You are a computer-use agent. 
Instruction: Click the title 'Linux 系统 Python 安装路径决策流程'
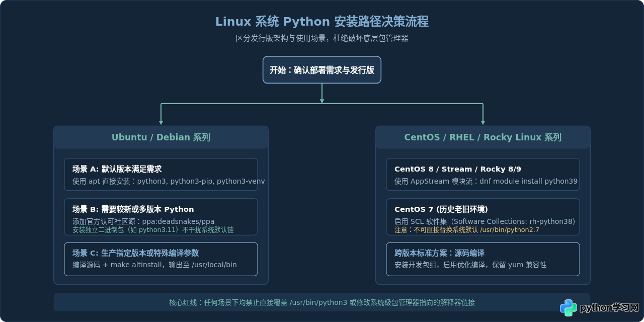coord(322,22)
